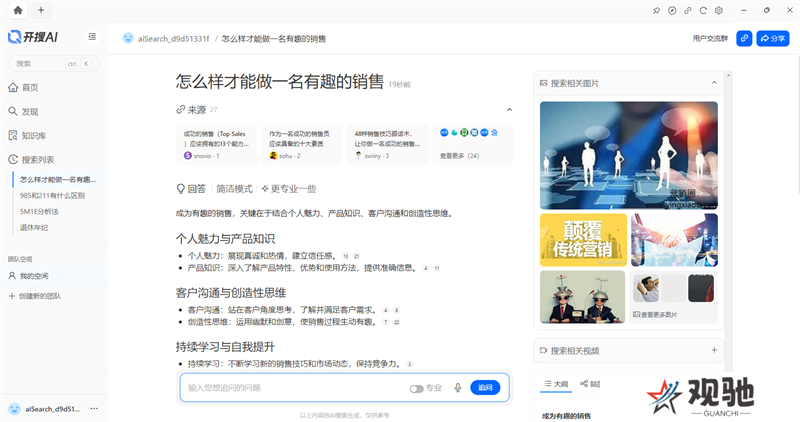Open snovio source card

click(x=216, y=144)
